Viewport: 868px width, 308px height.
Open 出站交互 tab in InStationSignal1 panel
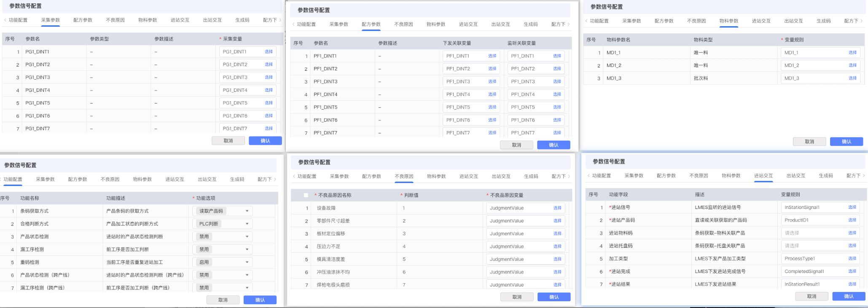795,176
